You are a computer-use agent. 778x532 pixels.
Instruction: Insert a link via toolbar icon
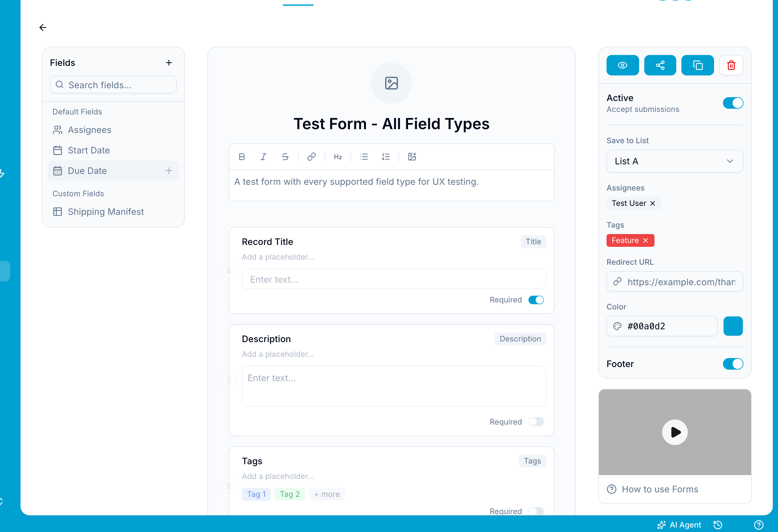(x=311, y=157)
